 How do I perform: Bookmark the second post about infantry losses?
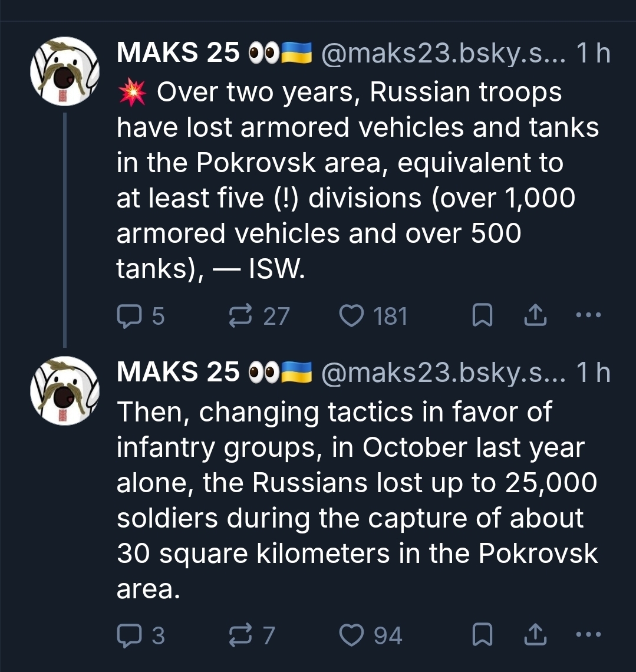pyautogui.click(x=482, y=635)
